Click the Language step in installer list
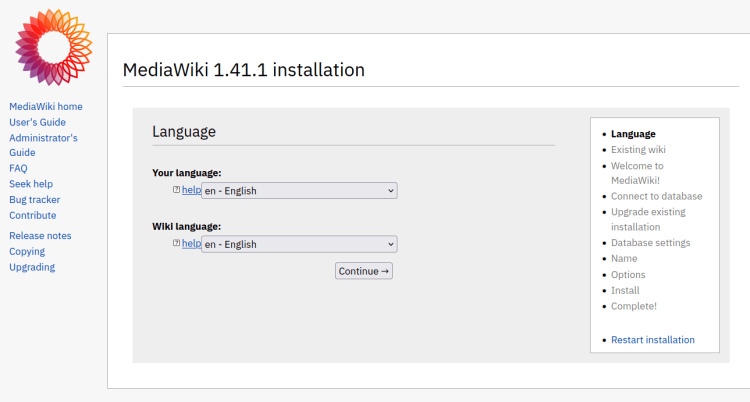 pos(633,134)
